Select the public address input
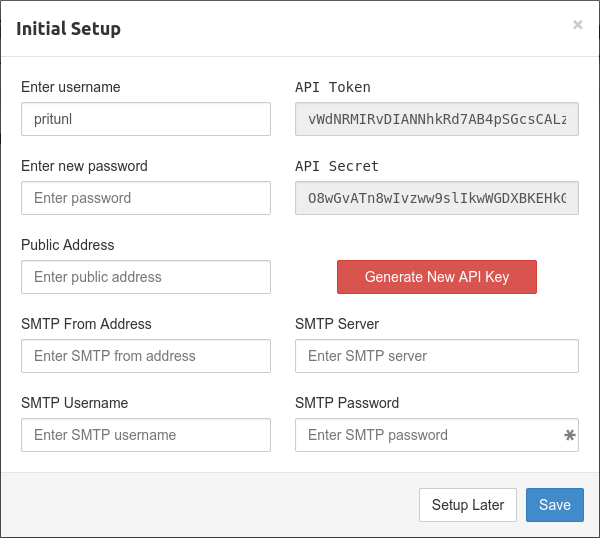This screenshot has width=600, height=538. pos(146,277)
